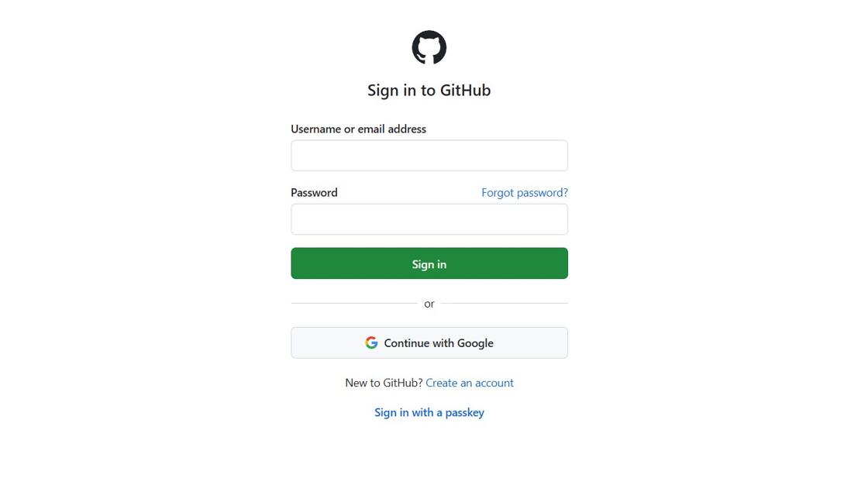The width and height of the screenshot is (868, 485).
Task: Click the divider line left of 'or'
Action: (x=353, y=303)
